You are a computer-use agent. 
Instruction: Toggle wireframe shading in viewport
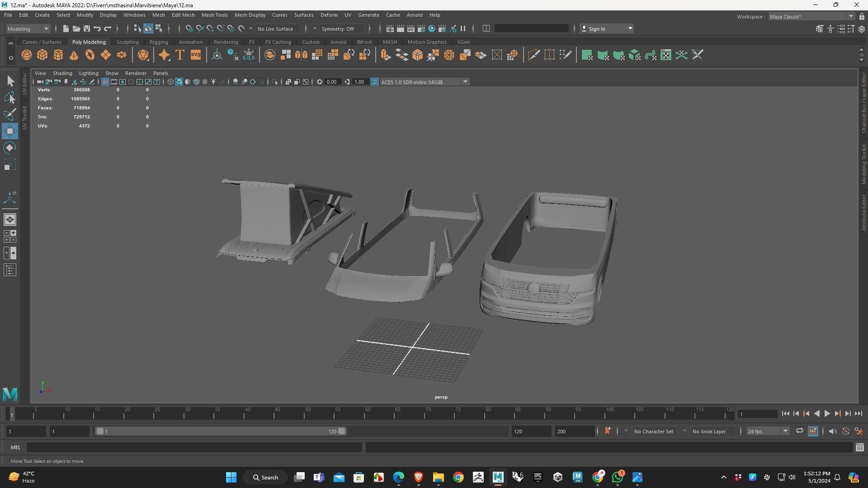pos(170,82)
